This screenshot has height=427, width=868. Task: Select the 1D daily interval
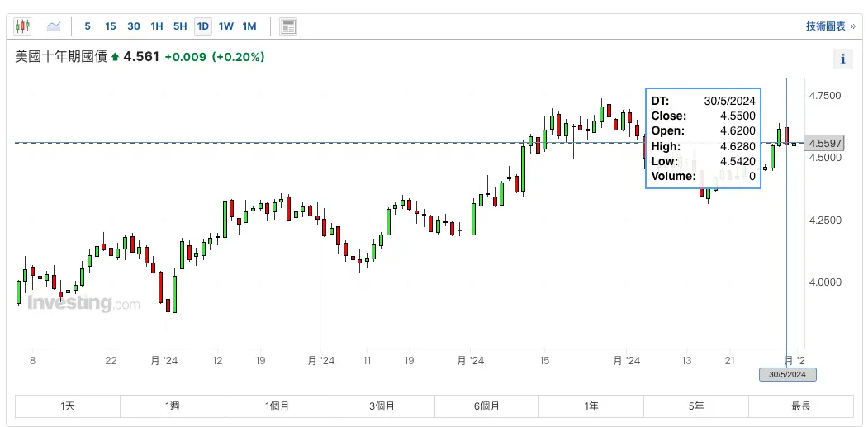coord(202,26)
